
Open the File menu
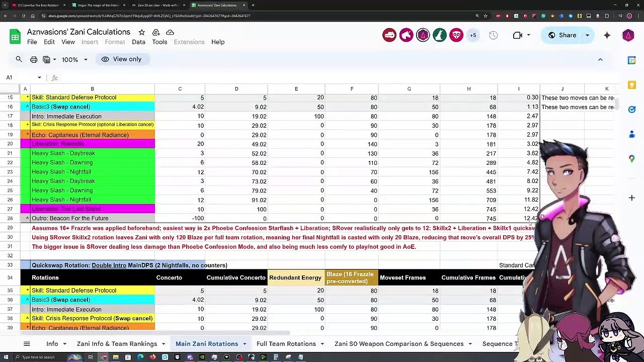point(32,42)
